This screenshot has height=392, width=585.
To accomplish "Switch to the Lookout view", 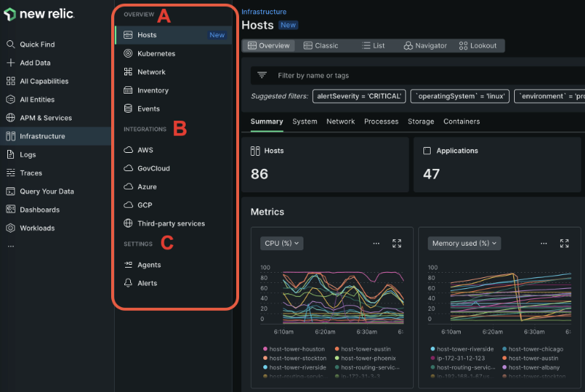I will point(478,45).
